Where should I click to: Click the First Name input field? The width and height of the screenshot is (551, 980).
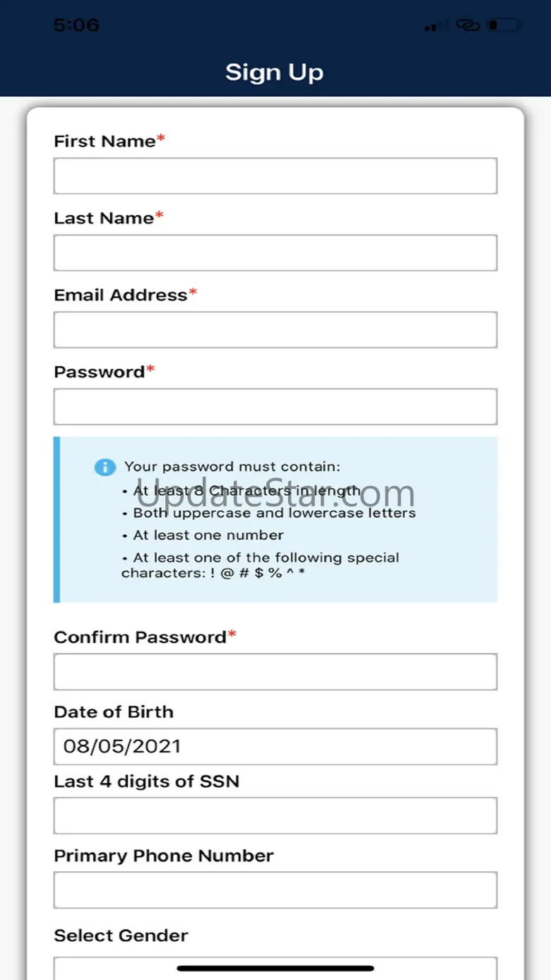click(275, 176)
